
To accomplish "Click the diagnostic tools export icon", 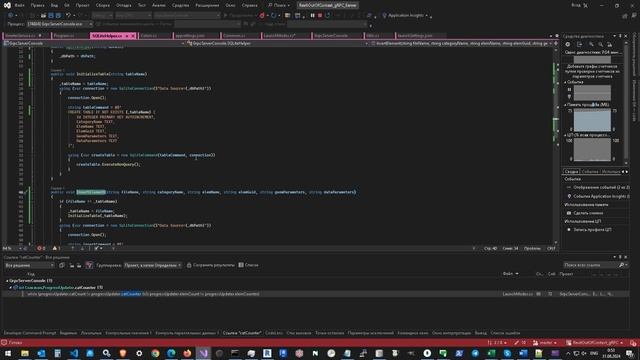I will 579,44.
